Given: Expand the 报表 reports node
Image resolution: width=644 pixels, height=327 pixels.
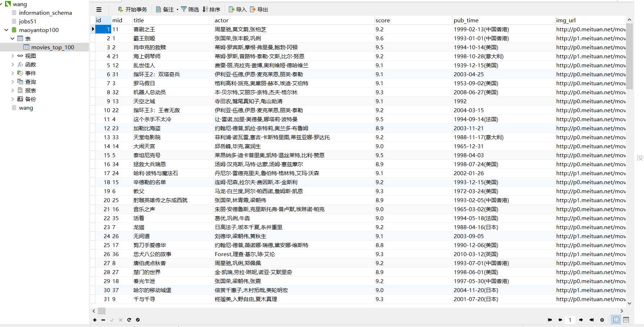Looking at the screenshot, I should pyautogui.click(x=13, y=90).
